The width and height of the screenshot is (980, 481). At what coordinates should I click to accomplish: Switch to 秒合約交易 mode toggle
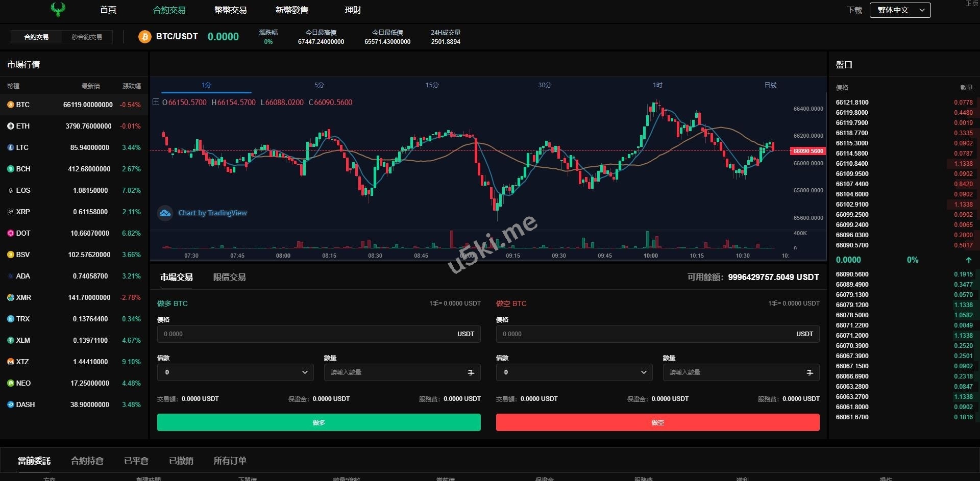[87, 37]
